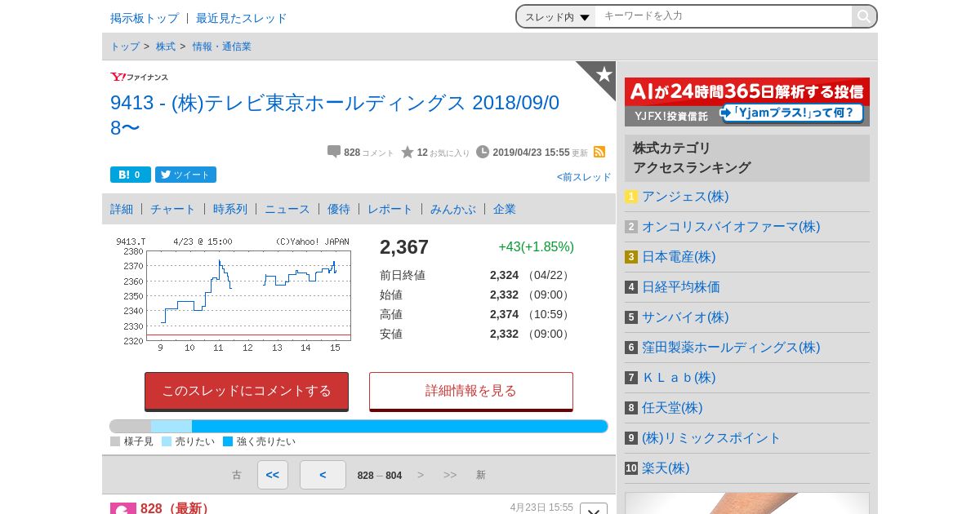The width and height of the screenshot is (980, 514).
Task: Open ＫＬａｂ(株) ranking link
Action: click(679, 378)
